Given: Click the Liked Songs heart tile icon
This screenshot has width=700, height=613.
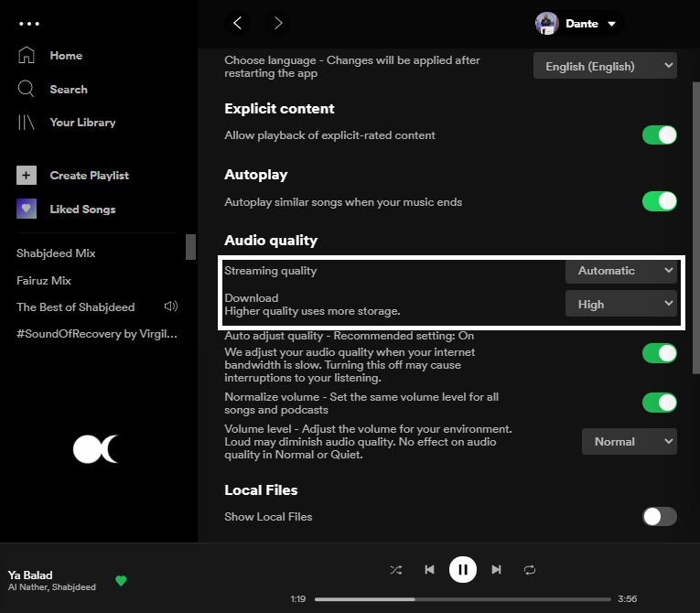Looking at the screenshot, I should [27, 209].
